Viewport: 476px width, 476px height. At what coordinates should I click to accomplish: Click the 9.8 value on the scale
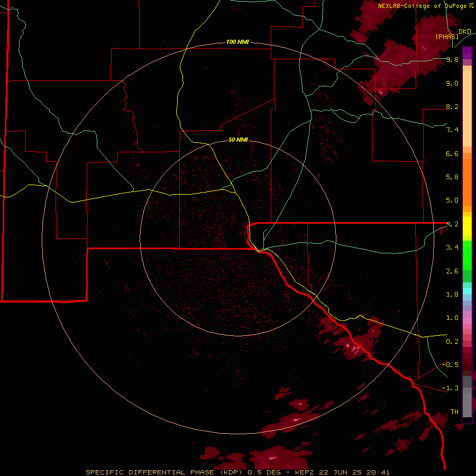(x=452, y=59)
